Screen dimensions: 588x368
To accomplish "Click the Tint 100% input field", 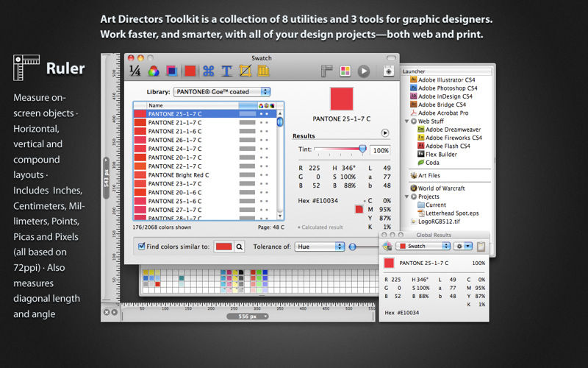I will click(x=380, y=151).
